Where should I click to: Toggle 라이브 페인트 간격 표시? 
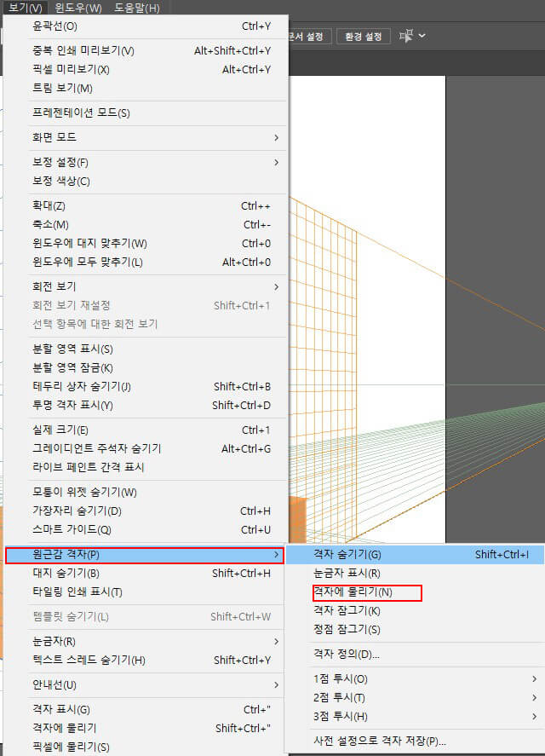click(x=145, y=468)
